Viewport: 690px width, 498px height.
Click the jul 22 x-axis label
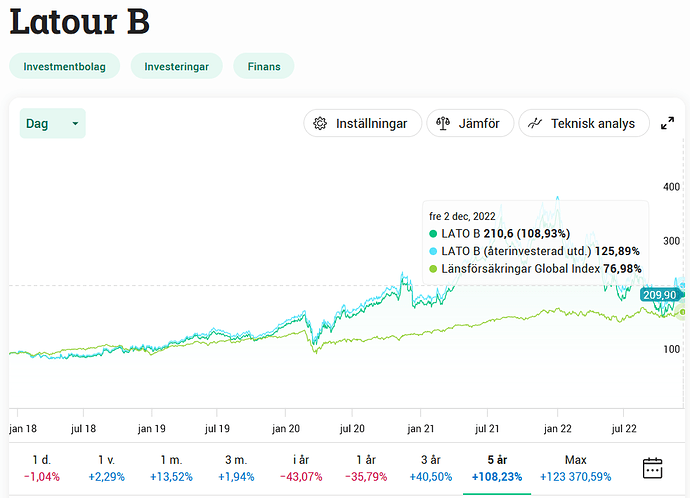(x=624, y=428)
